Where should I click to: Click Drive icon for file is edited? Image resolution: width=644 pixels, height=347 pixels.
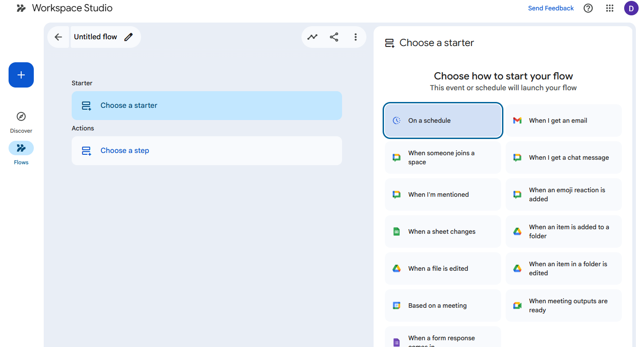(397, 268)
